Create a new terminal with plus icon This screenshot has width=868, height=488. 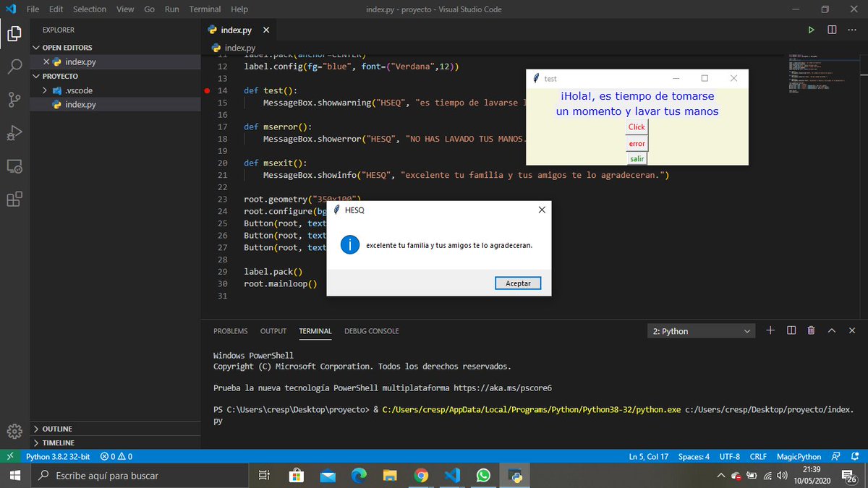click(x=770, y=330)
